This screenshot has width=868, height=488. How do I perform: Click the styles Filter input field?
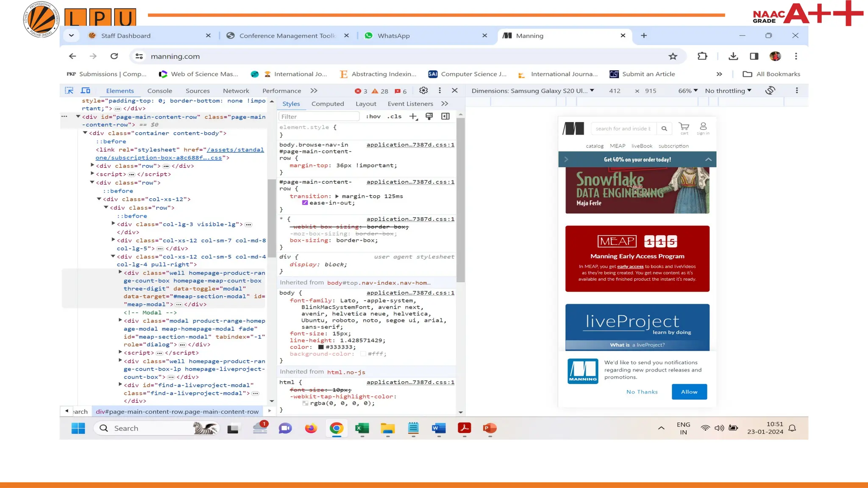[x=319, y=116]
